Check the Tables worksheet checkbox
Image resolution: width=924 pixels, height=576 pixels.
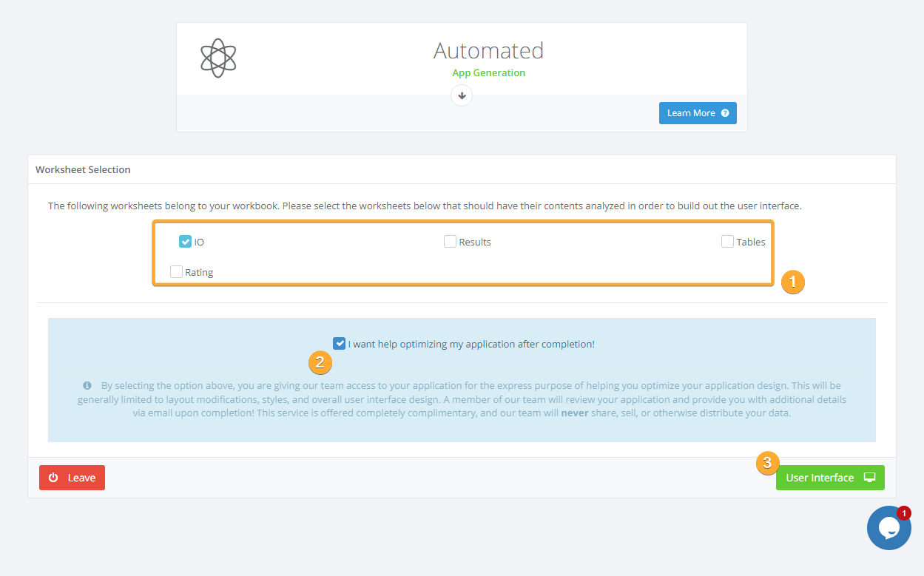(x=726, y=241)
